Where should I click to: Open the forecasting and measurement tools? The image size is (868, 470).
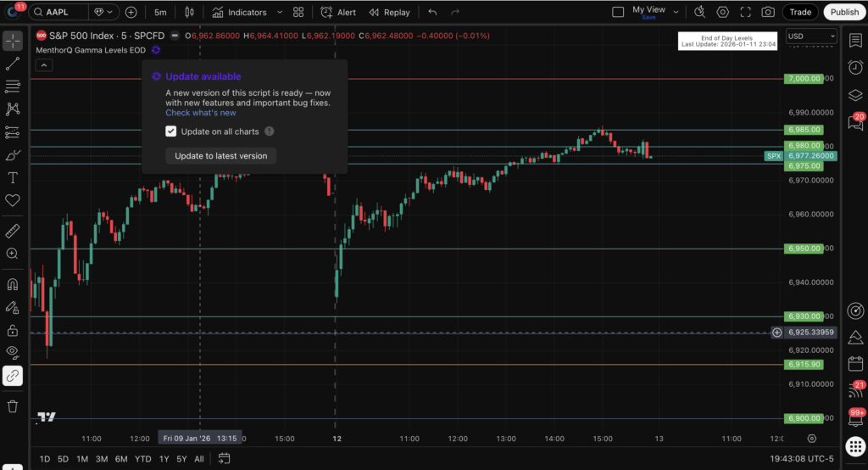13,131
